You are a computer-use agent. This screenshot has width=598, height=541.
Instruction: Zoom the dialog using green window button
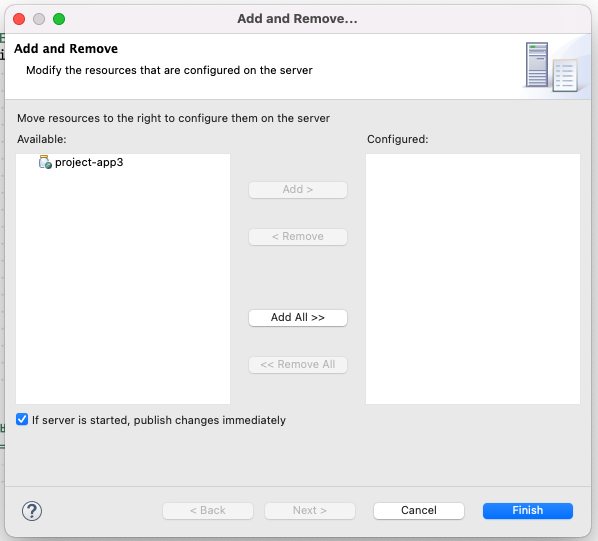click(x=59, y=19)
